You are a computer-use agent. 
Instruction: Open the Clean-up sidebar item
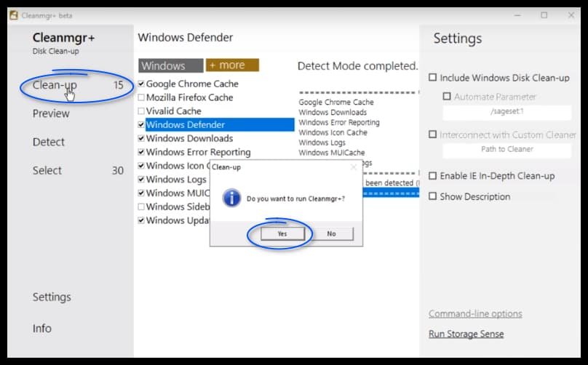[55, 85]
